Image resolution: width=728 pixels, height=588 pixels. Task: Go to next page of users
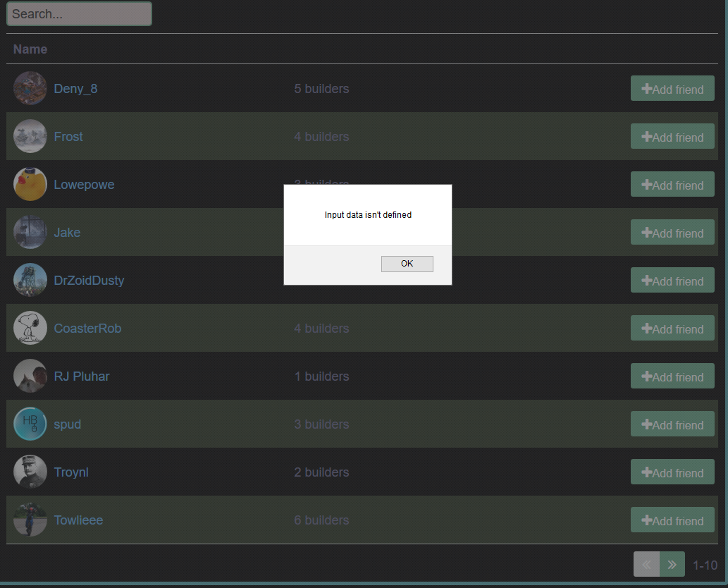[672, 564]
